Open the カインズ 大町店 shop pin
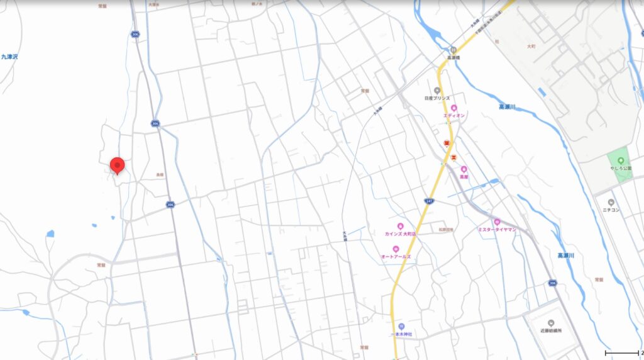Viewport: 644px width, 360px height. tap(400, 226)
